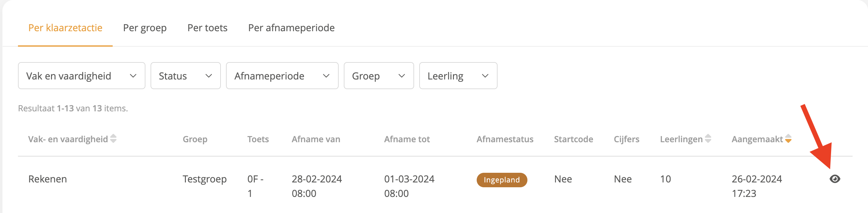Click the Aangemaakt column header
The height and width of the screenshot is (213, 868).
click(757, 139)
